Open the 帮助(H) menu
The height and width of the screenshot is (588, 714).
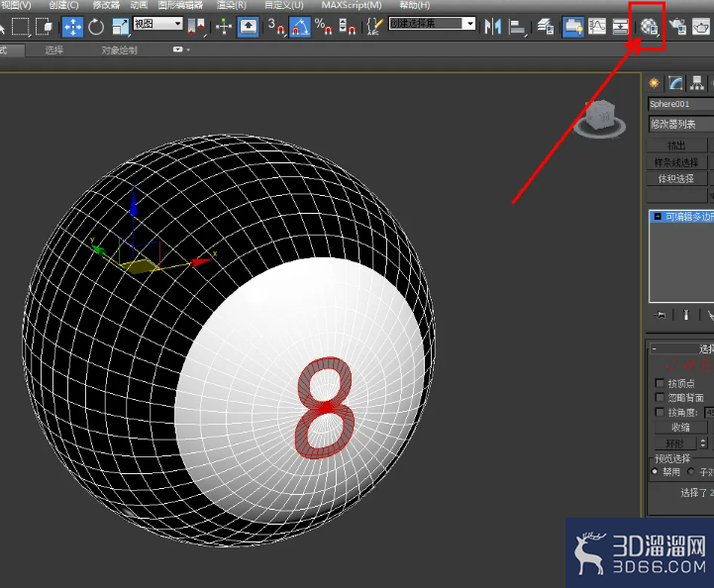(414, 6)
